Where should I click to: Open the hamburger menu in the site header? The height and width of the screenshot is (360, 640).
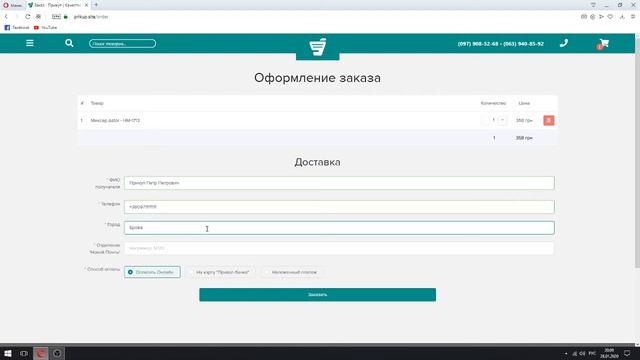pyautogui.click(x=30, y=43)
